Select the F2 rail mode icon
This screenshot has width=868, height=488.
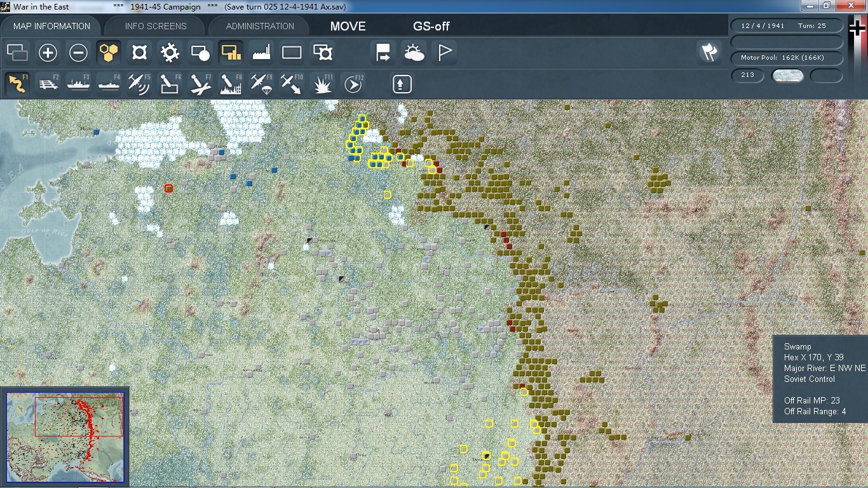point(48,84)
